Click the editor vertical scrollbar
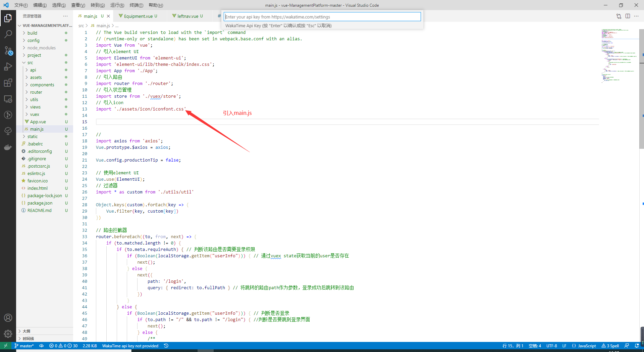This screenshot has height=352, width=644. pos(641,89)
